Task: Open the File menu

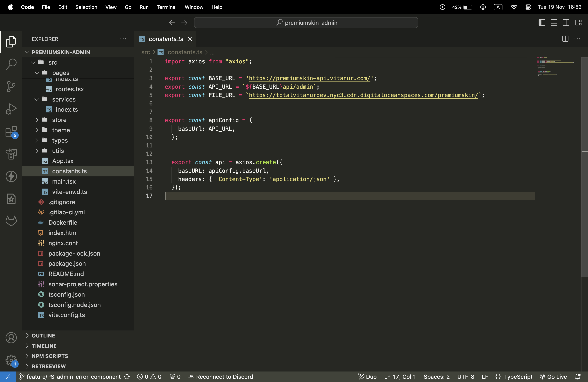Action: 46,7
